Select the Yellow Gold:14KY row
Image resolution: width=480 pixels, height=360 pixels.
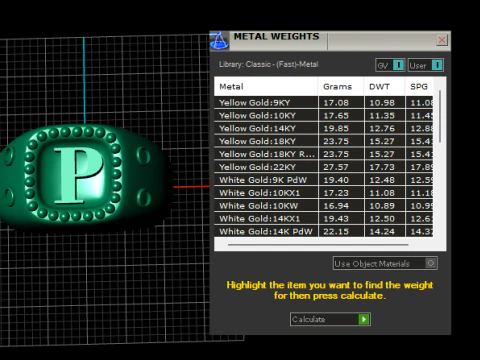point(324,128)
